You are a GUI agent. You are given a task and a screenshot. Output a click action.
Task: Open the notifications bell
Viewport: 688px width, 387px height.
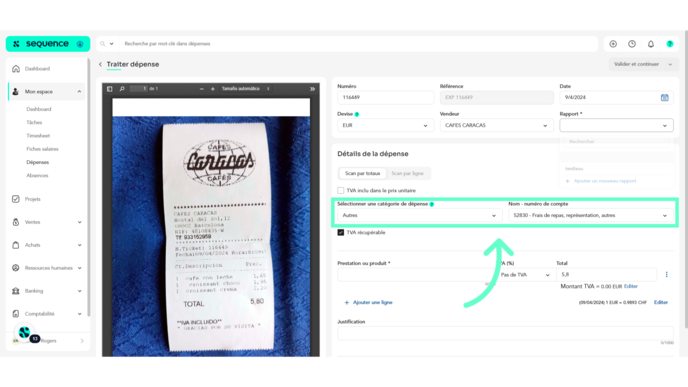point(651,44)
